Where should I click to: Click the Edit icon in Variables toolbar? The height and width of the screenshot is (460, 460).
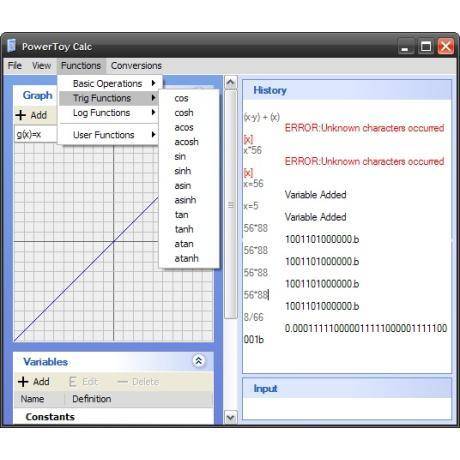tap(73, 382)
